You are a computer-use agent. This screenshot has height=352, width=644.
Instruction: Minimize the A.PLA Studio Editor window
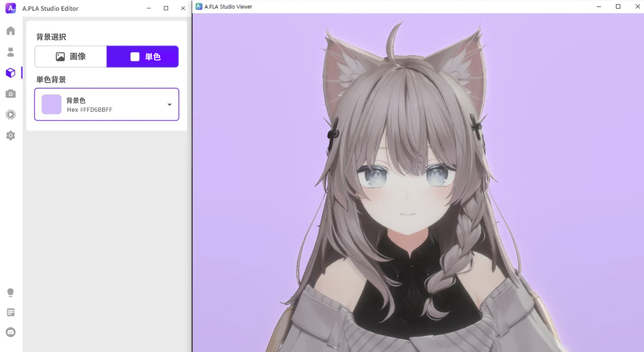coord(149,8)
